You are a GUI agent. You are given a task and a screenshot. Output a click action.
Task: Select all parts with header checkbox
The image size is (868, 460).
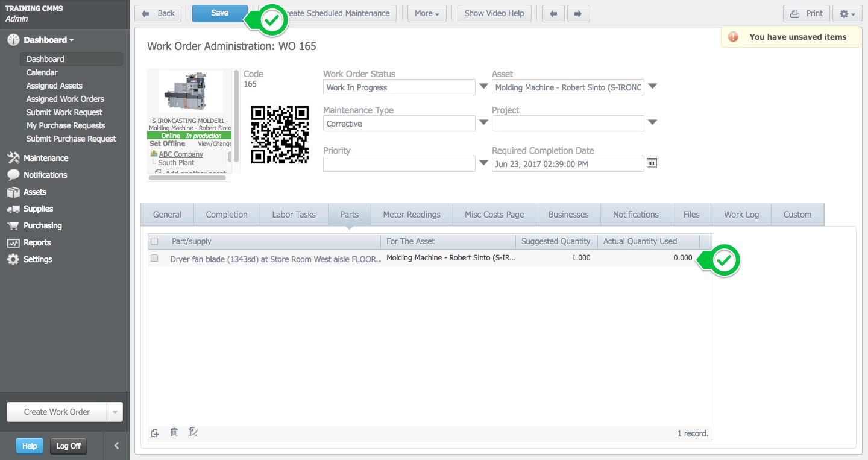click(x=154, y=241)
